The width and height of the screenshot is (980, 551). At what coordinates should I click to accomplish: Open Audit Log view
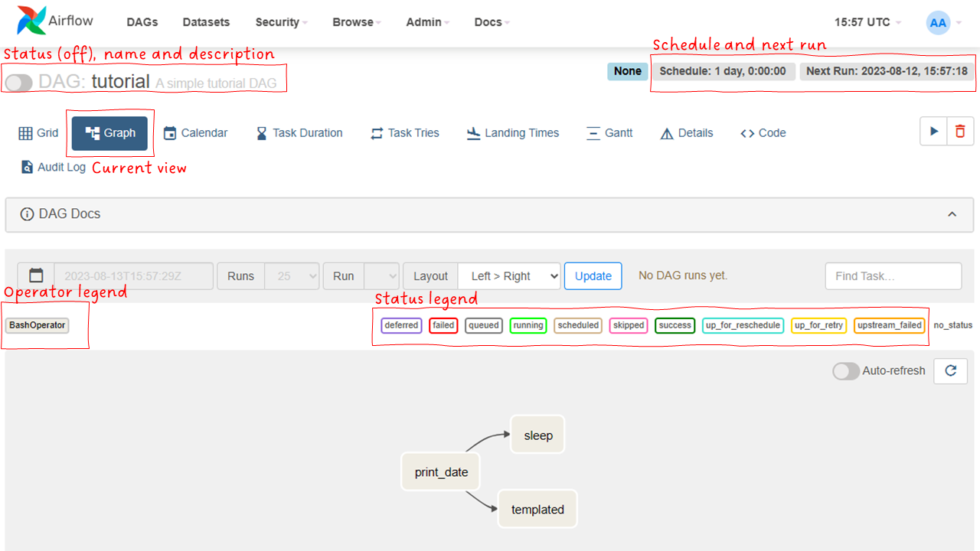coord(53,167)
